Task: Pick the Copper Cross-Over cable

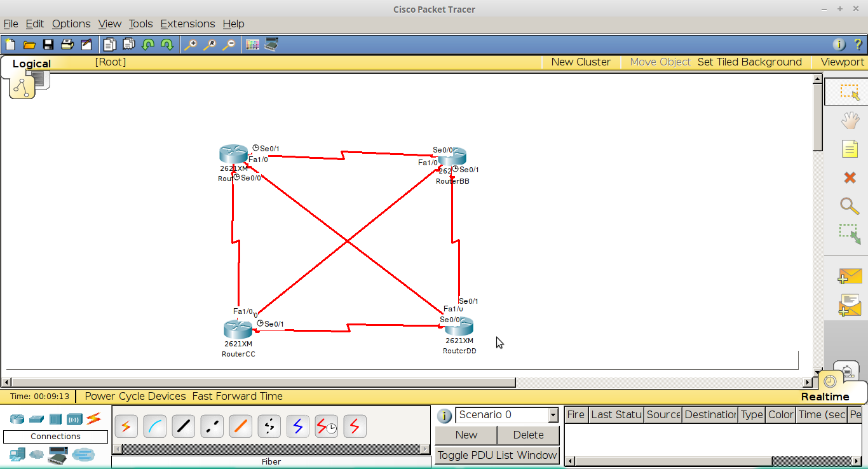Action: [x=212, y=426]
